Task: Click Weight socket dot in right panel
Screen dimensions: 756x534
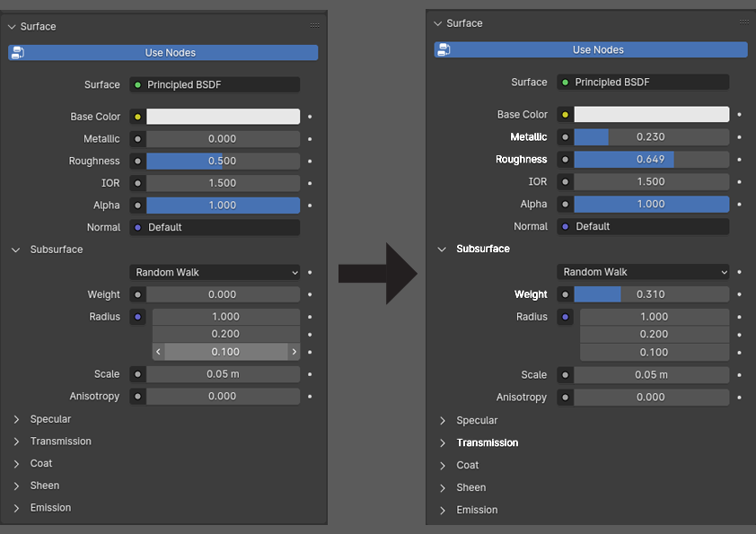Action: [x=565, y=294]
